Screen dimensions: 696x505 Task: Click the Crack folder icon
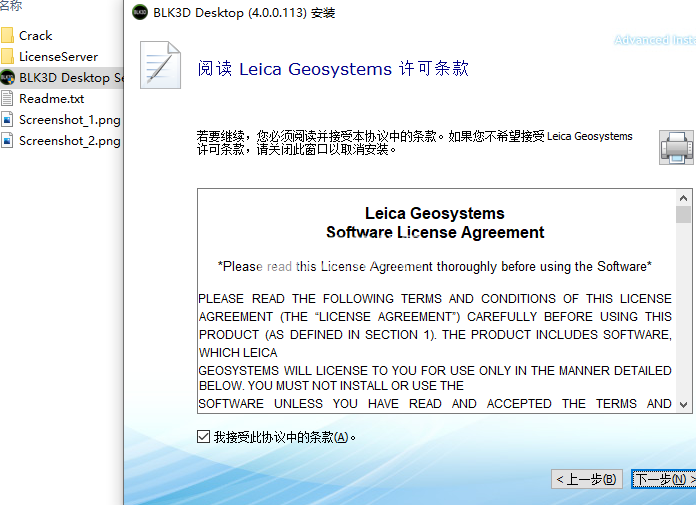tap(7, 36)
